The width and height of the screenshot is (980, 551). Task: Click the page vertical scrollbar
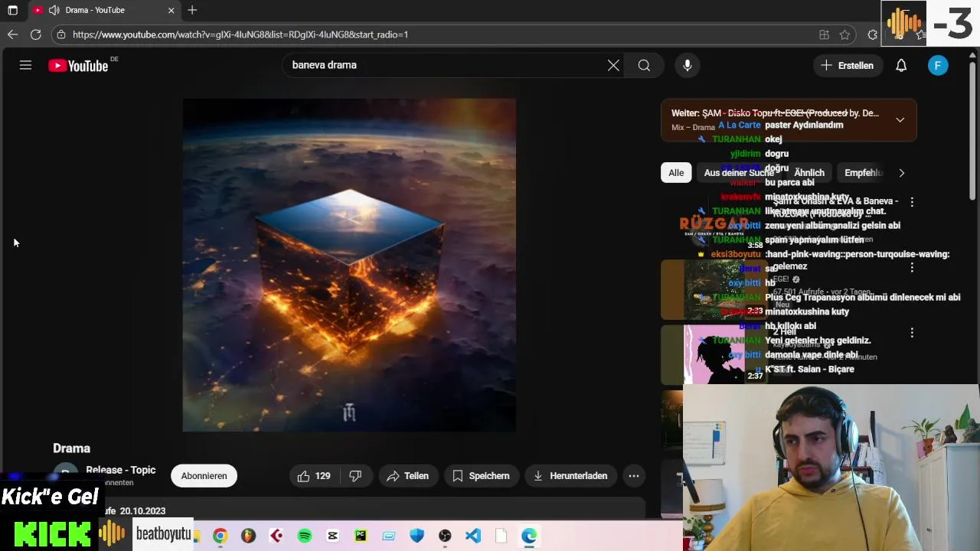tap(973, 130)
